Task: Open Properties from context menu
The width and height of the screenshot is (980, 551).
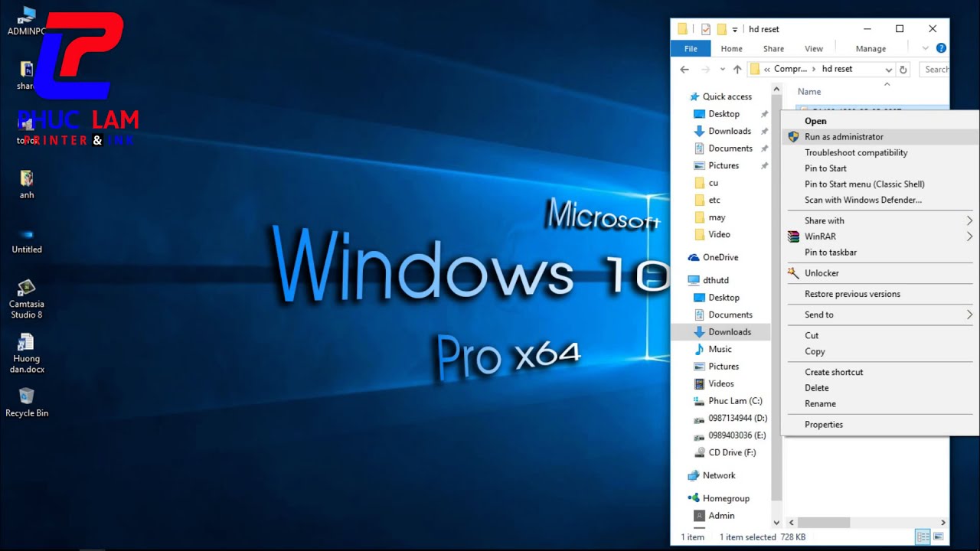Action: coord(880,424)
